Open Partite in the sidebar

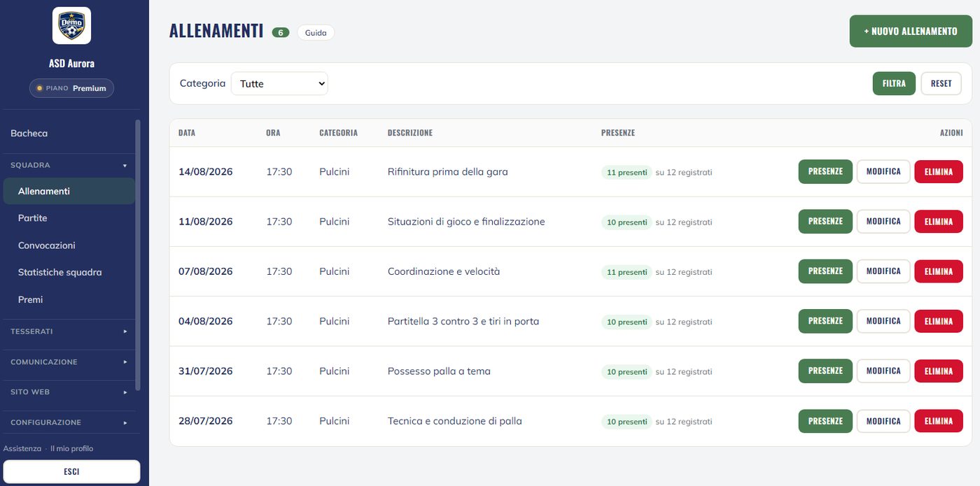coord(69,218)
